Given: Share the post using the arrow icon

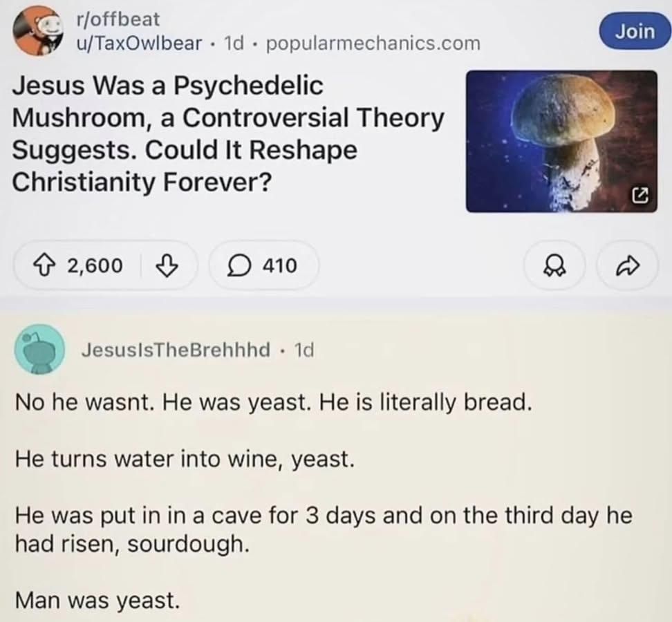Looking at the screenshot, I should [624, 265].
